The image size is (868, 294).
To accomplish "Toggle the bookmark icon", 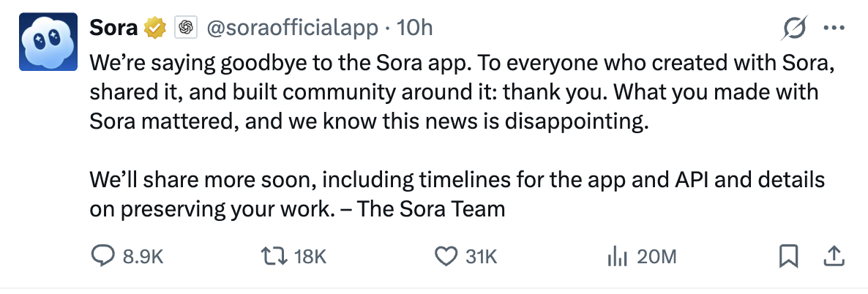I will [x=787, y=256].
